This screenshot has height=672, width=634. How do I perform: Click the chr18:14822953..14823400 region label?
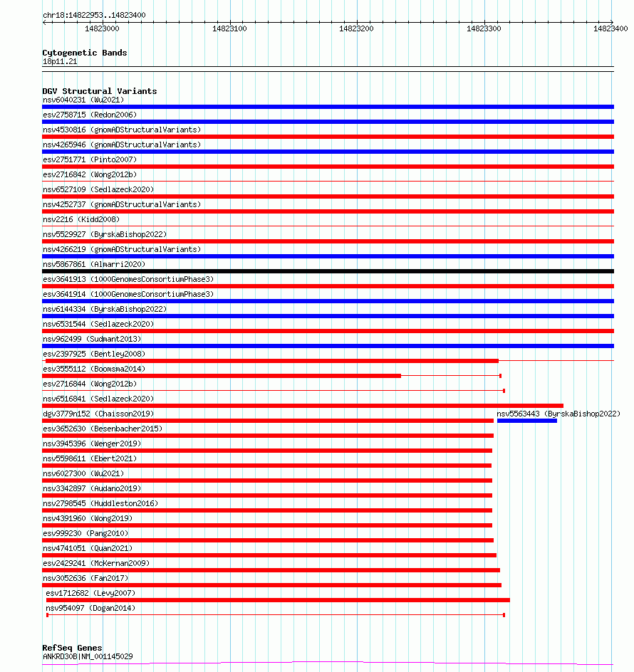click(x=94, y=16)
